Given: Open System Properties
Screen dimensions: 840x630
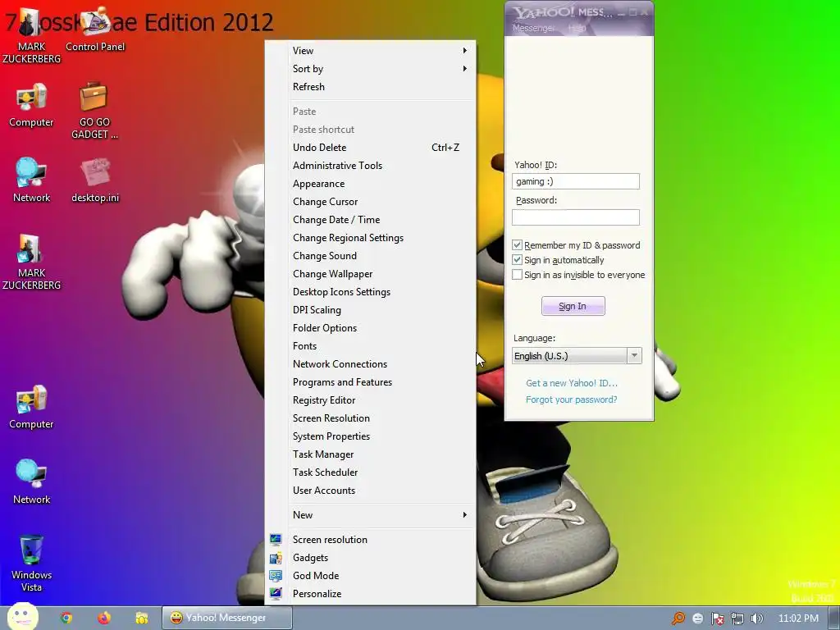Looking at the screenshot, I should pos(370,436).
